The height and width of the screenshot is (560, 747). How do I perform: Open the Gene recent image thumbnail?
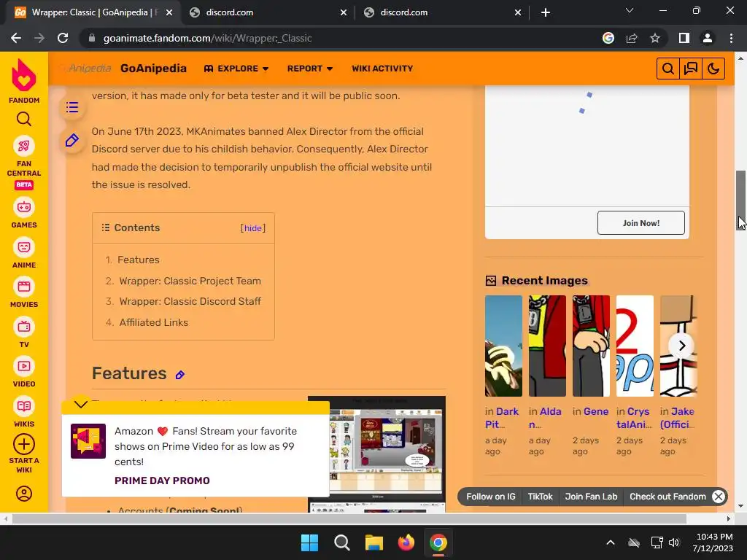coord(591,346)
